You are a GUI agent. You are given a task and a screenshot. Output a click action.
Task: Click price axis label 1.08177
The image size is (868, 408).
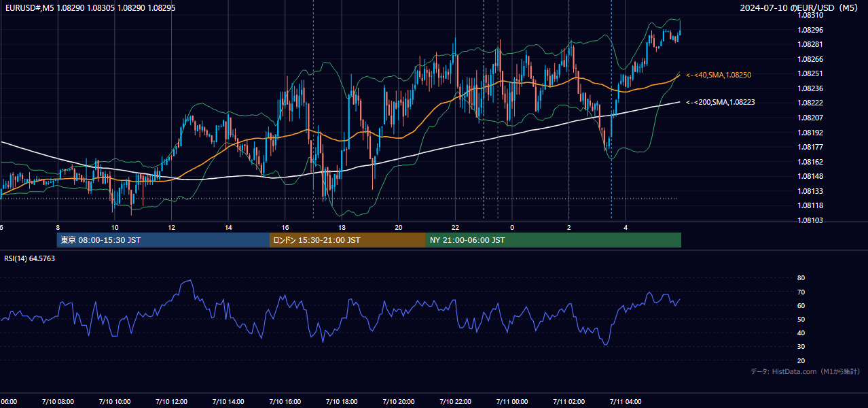coord(810,147)
